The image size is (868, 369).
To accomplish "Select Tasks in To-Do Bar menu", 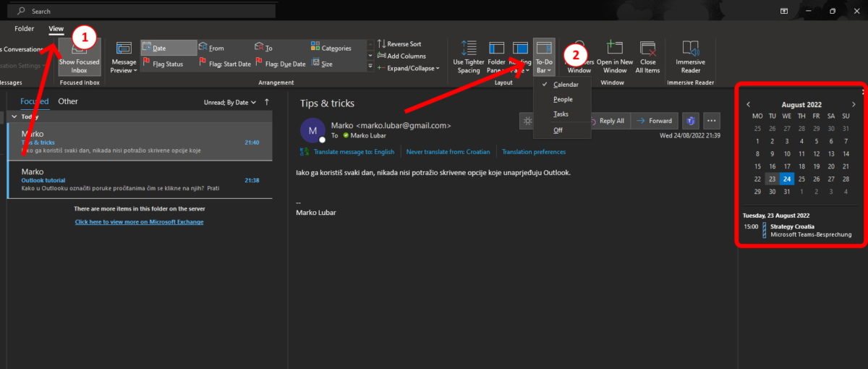I will [562, 114].
